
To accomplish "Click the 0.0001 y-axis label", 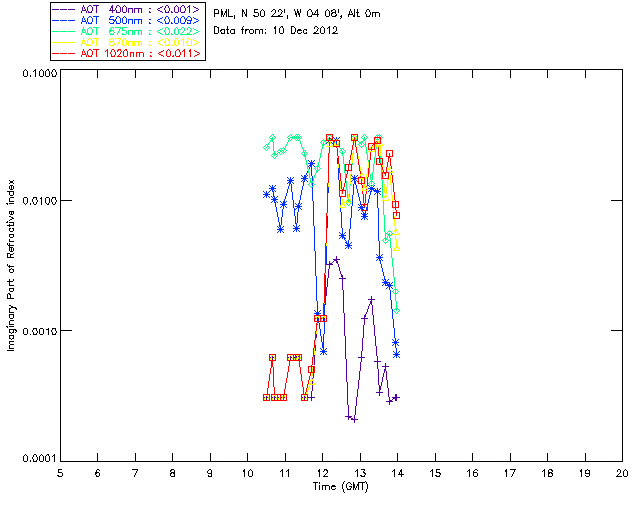I will [40, 459].
